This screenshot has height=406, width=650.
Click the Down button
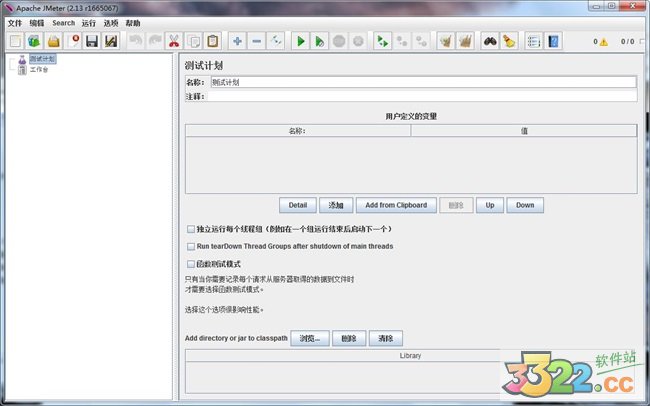click(x=525, y=205)
